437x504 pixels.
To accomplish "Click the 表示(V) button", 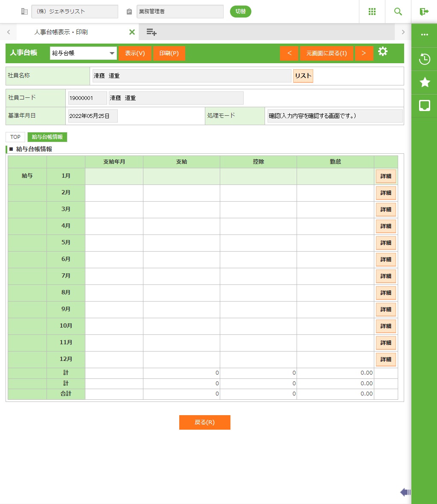I will 135,53.
